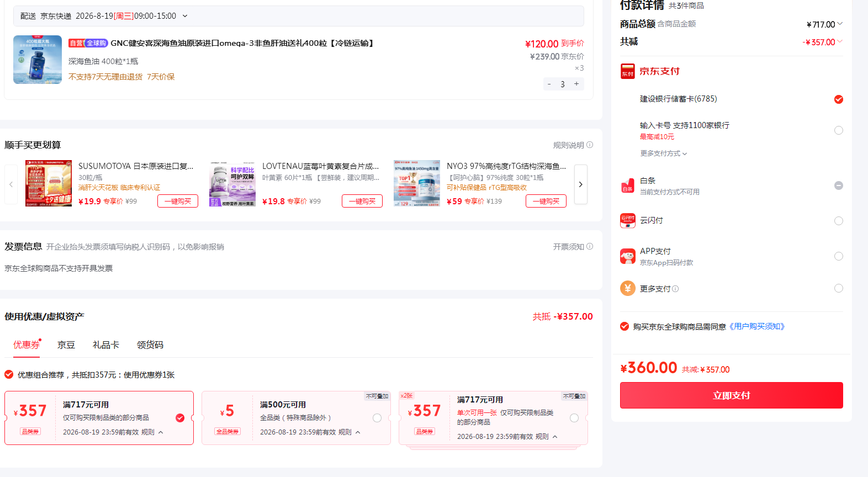Select the 更多支付 radio button

tap(839, 288)
